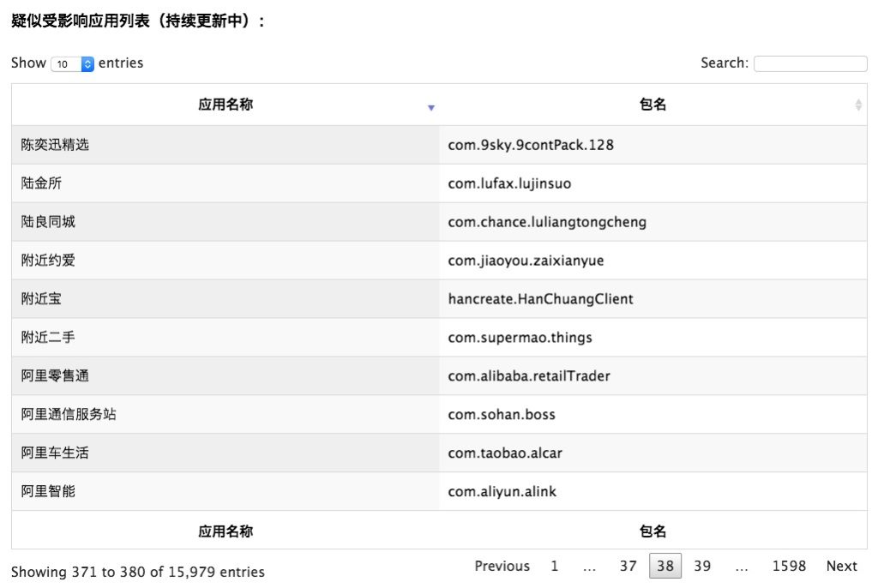Click sort arrow in 应用名称 column header

[x=431, y=107]
